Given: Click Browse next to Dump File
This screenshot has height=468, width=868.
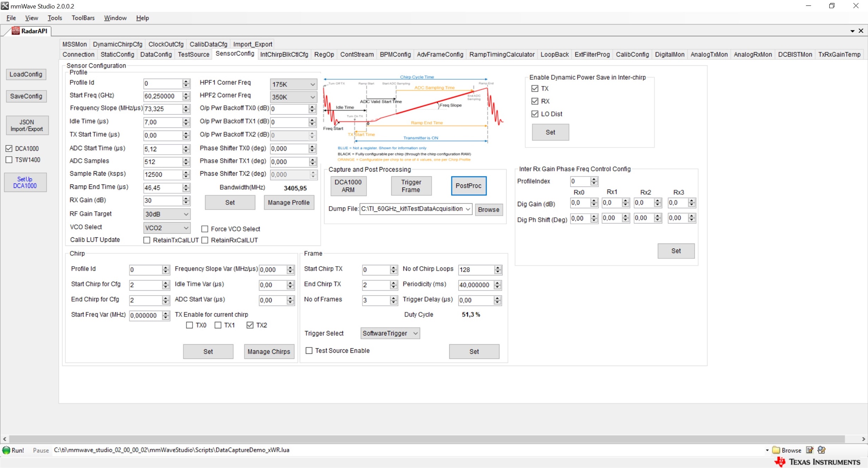Looking at the screenshot, I should coord(489,210).
